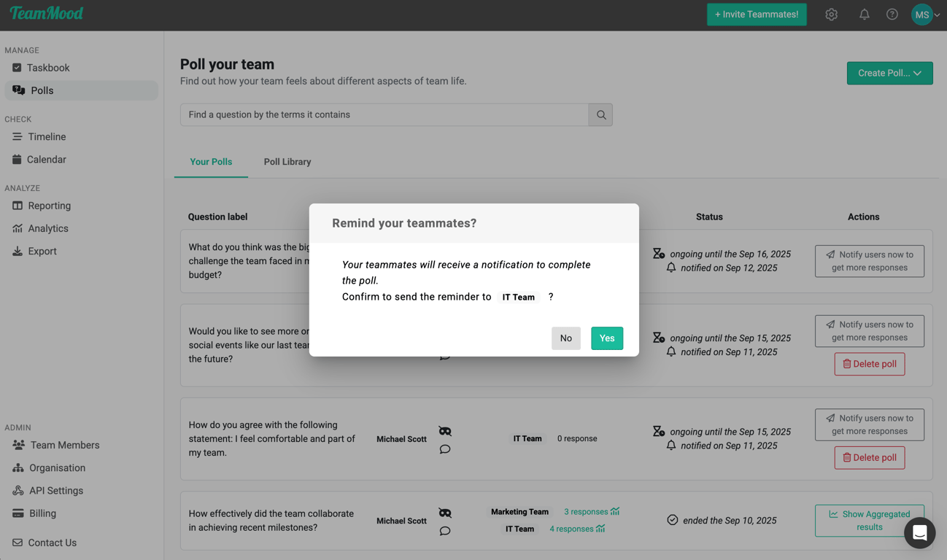Image resolution: width=947 pixels, height=560 pixels.
Task: Open the chat widget bubble
Action: tap(919, 533)
